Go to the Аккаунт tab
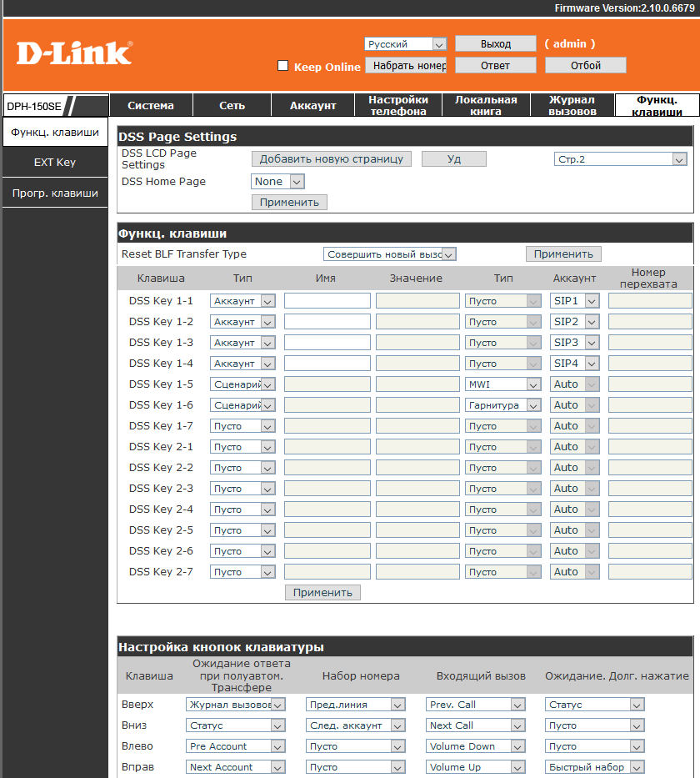700x778 pixels. coord(312,105)
